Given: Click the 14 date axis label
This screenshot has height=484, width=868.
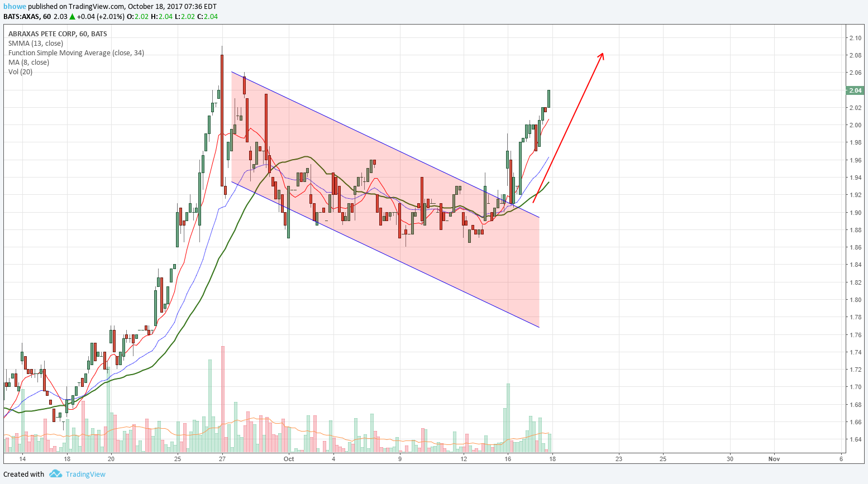Looking at the screenshot, I should pyautogui.click(x=22, y=459).
